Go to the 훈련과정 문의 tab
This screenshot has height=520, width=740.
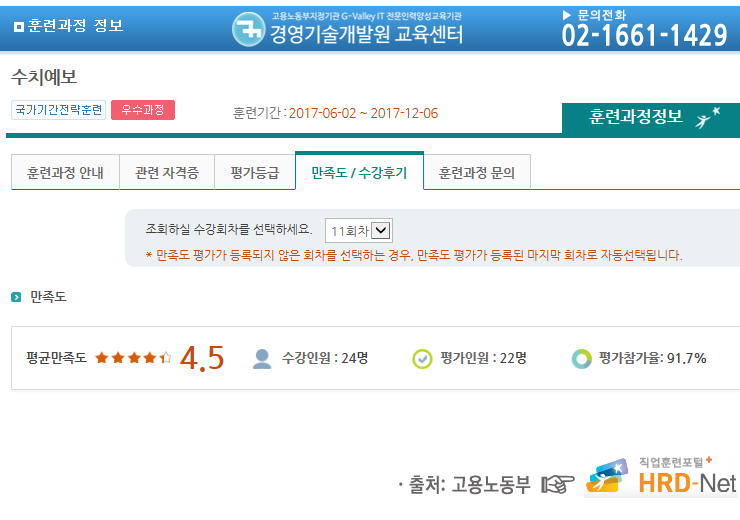click(476, 172)
